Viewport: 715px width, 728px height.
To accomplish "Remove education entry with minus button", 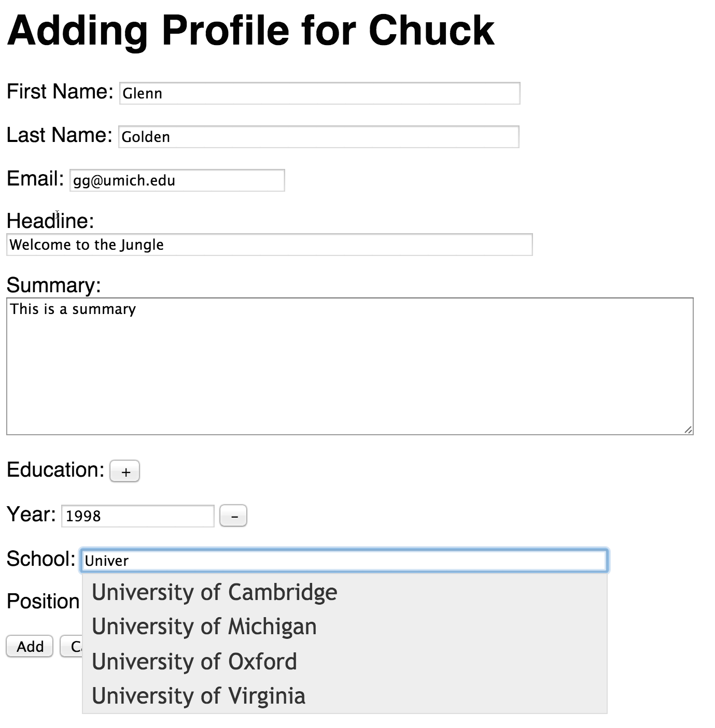I will 233,516.
